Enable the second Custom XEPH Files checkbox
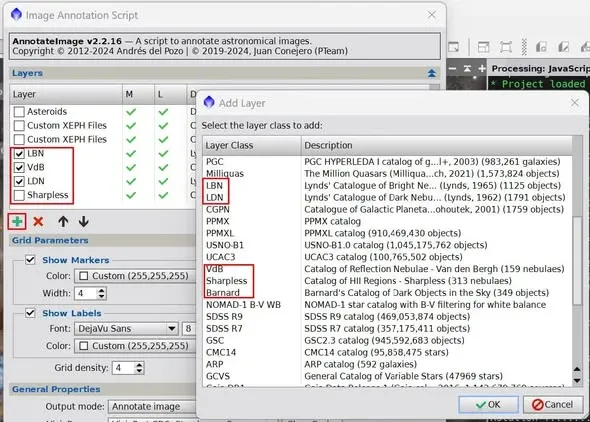590x422 pixels. click(x=19, y=140)
